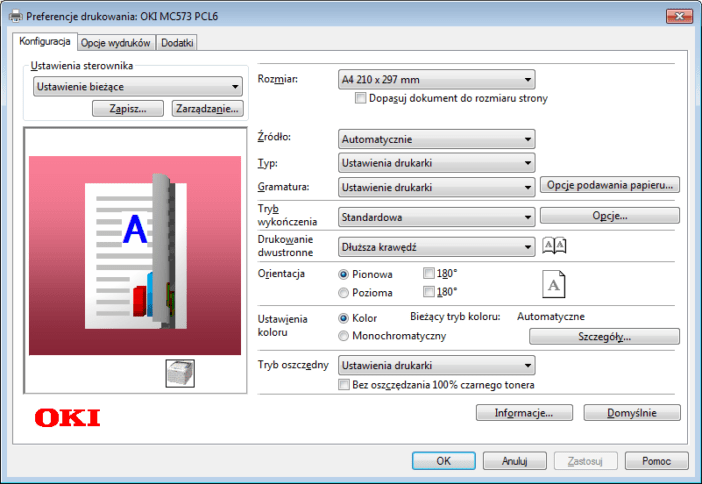Switch to the Opcje wydruków tab
The width and height of the screenshot is (702, 484).
[x=116, y=43]
